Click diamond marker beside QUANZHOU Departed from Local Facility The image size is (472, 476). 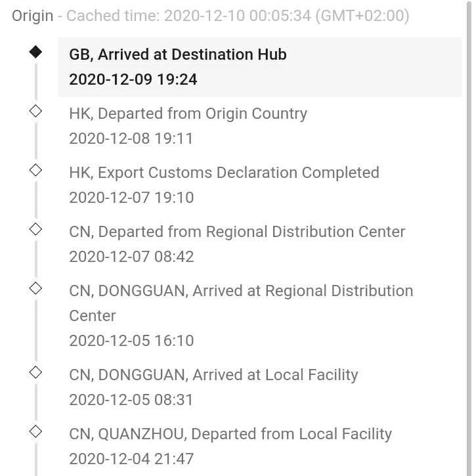(x=35, y=431)
